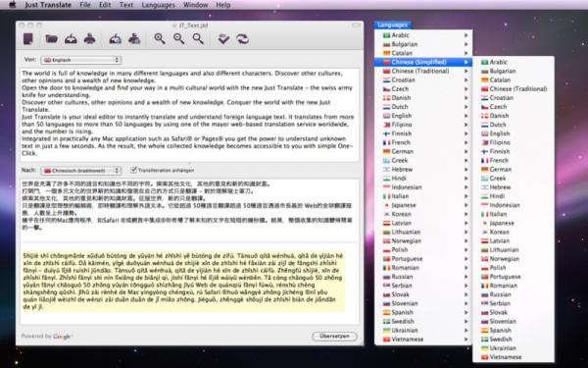
Task: Choose Romanian in the submenu
Action: 514,286
